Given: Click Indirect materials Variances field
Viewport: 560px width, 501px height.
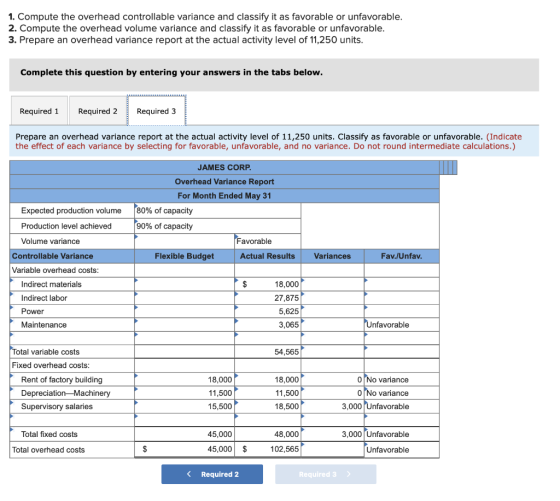Looking at the screenshot, I should (332, 284).
